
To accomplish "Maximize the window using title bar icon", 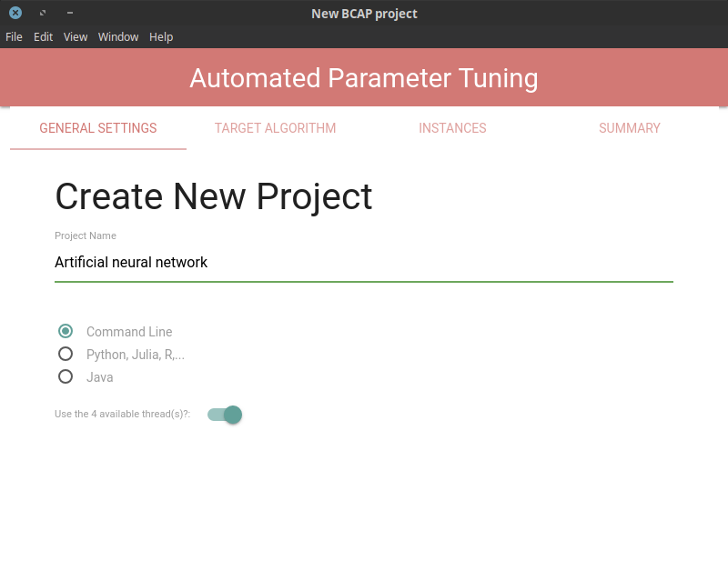I will 43,13.
